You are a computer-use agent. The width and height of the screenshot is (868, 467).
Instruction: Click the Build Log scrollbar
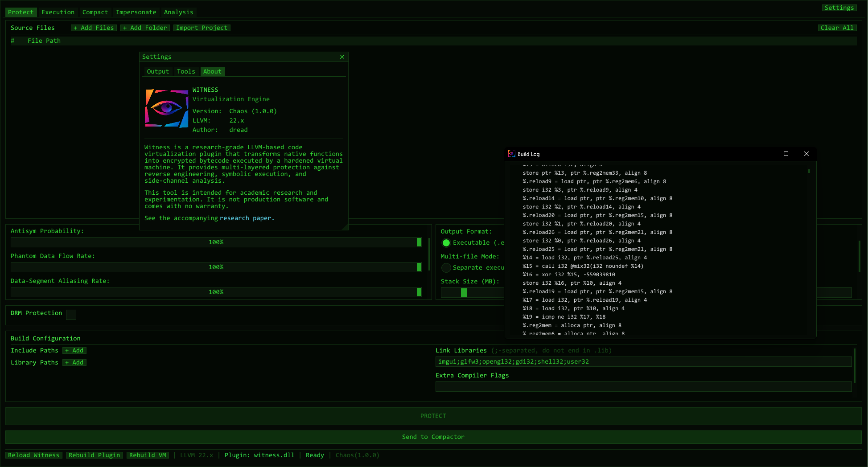coord(809,171)
